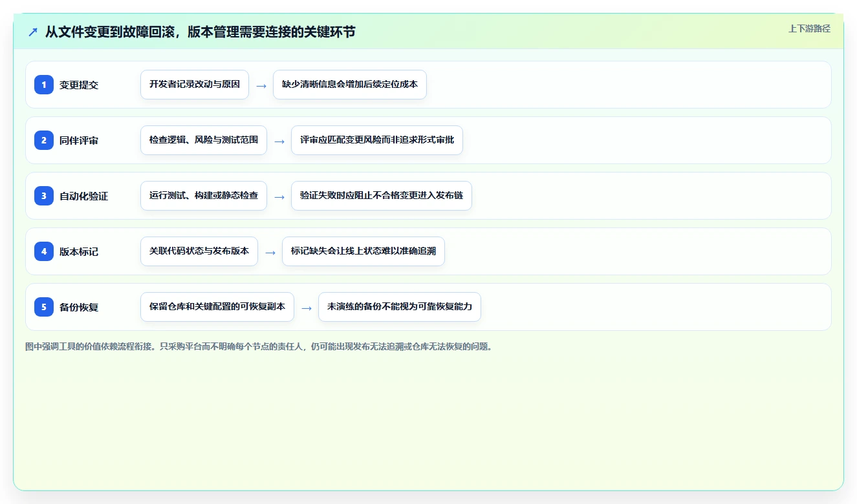857x504 pixels.
Task: Select the 同伴评审 step label
Action: coord(79,140)
